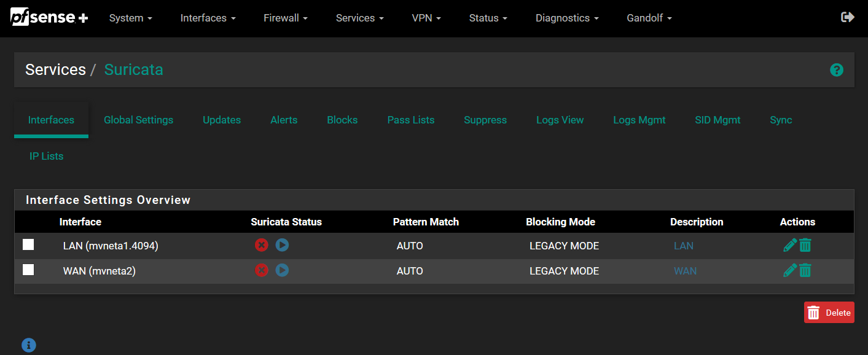Image resolution: width=868 pixels, height=355 pixels.
Task: Click the WAN description link
Action: point(686,271)
